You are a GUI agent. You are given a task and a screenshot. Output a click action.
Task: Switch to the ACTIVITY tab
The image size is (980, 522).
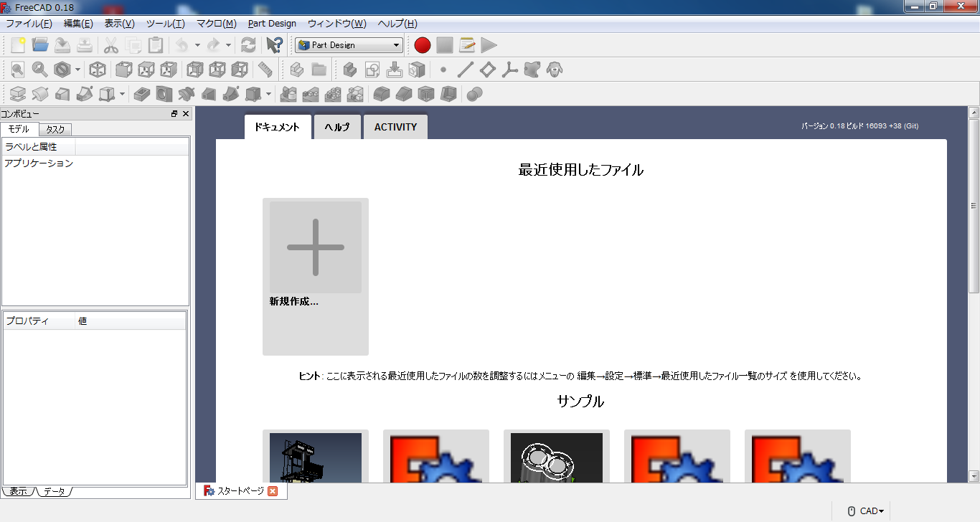395,127
